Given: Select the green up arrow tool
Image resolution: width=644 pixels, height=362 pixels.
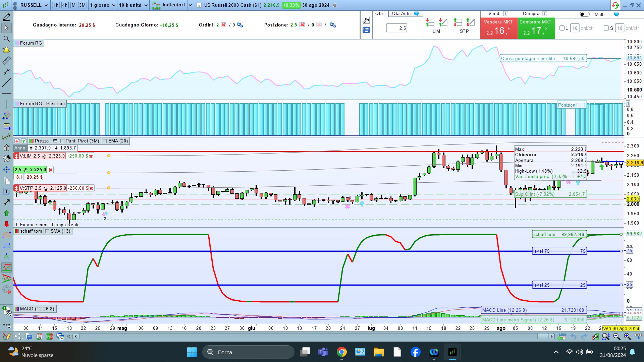Looking at the screenshot, I should 6,213.
